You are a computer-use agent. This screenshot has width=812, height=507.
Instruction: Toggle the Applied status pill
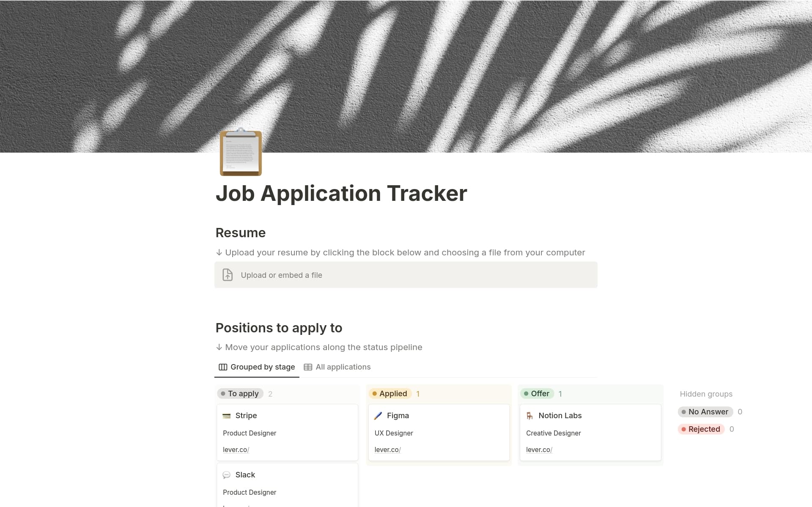tap(390, 393)
